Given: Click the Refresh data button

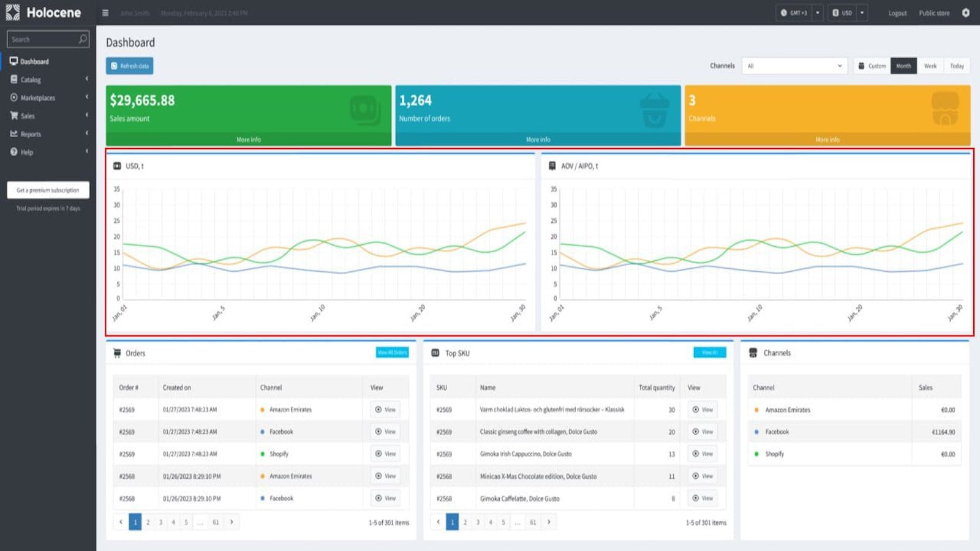Looking at the screenshot, I should 129,66.
